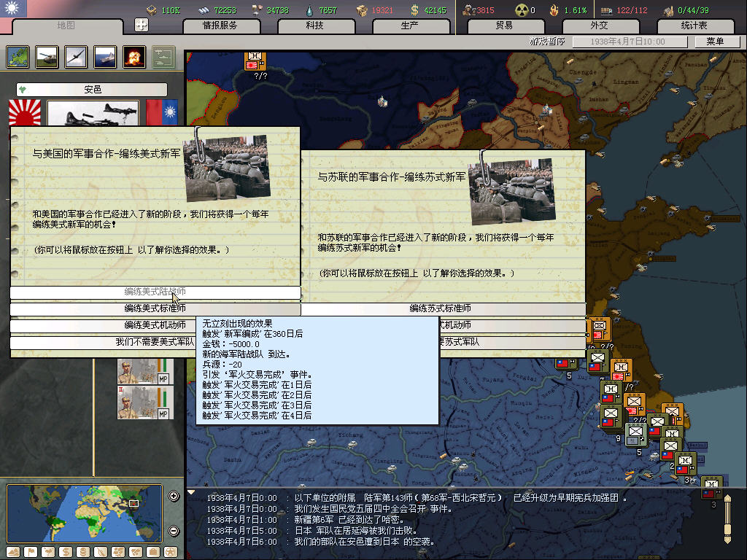Open the 外交 tab
Viewport: 747px width, 560px height.
click(x=600, y=26)
